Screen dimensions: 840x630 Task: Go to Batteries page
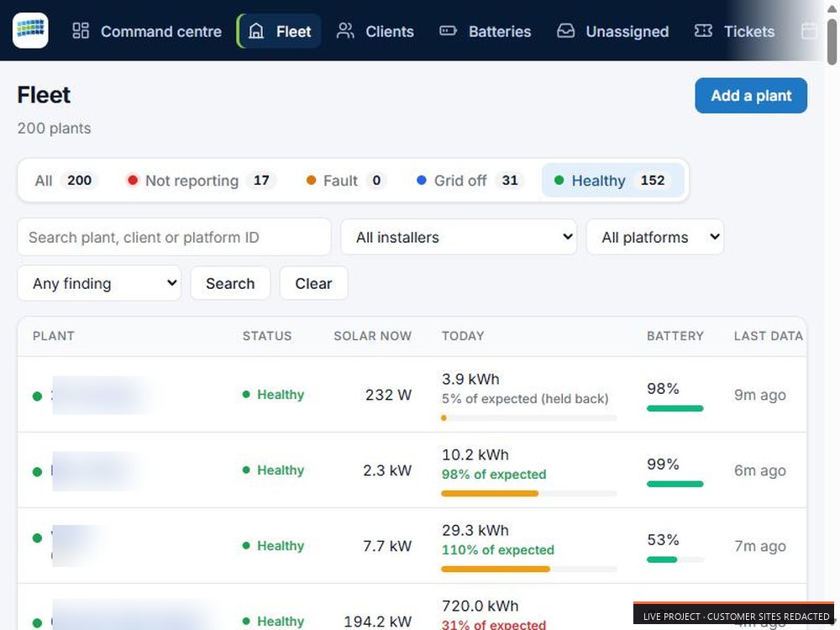[x=486, y=31]
